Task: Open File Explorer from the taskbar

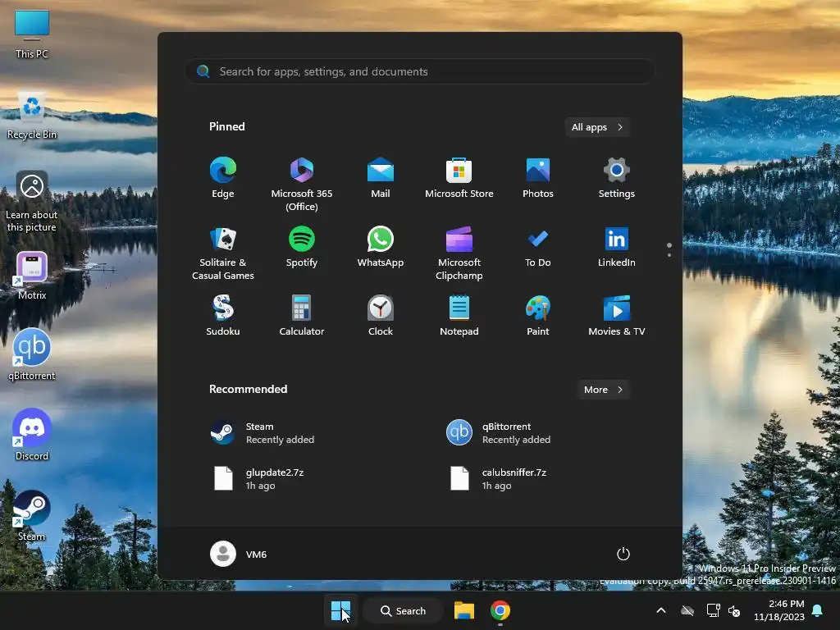Action: click(x=464, y=610)
